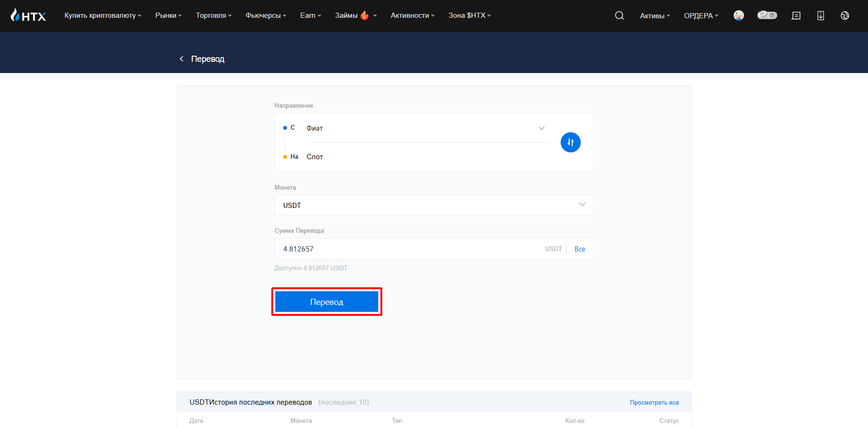This screenshot has height=428, width=868.
Task: Open the Earn menu
Action: tap(311, 15)
